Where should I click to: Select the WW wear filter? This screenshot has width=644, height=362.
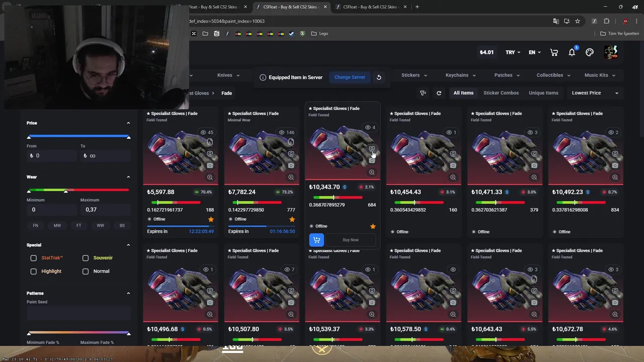point(101,226)
